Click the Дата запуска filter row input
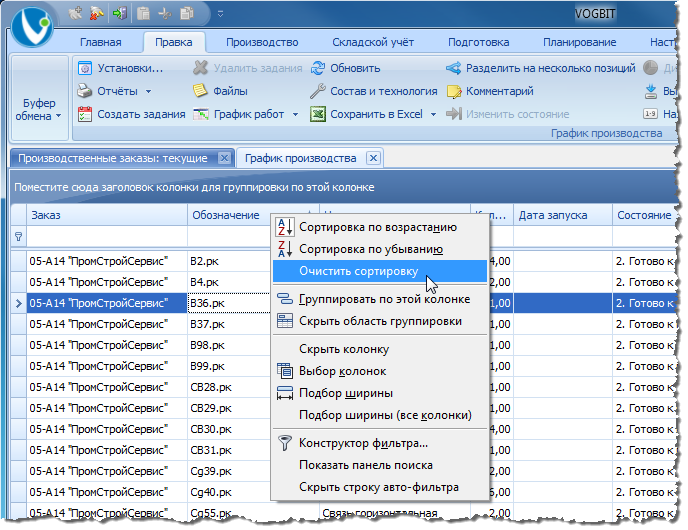This screenshot has height=530, width=688. tap(563, 236)
